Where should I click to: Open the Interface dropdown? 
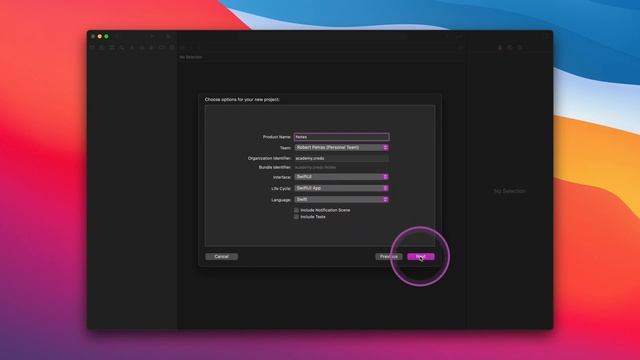(341, 177)
